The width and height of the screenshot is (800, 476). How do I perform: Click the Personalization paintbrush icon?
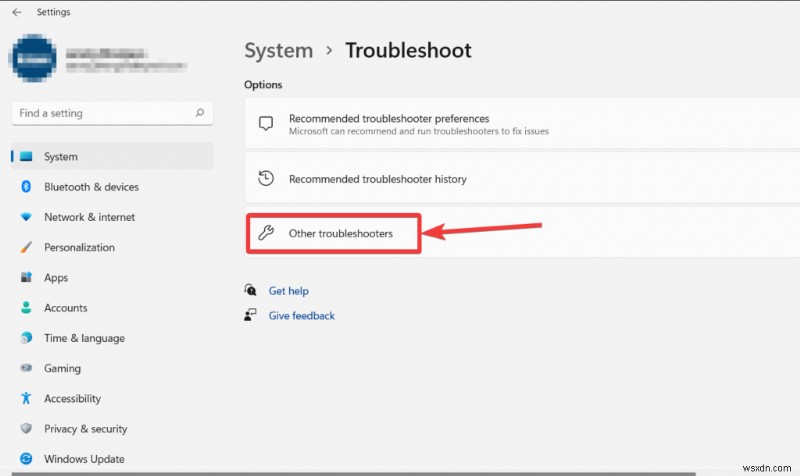coord(26,247)
